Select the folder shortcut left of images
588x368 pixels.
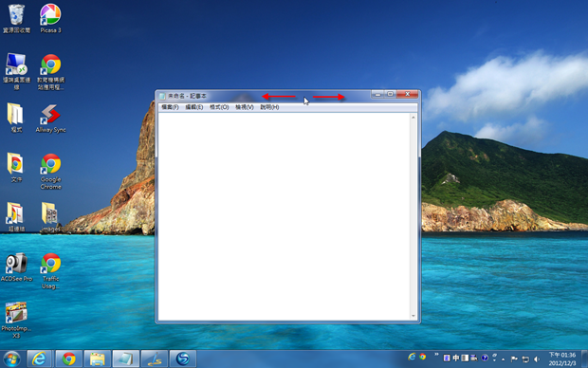pyautogui.click(x=16, y=216)
